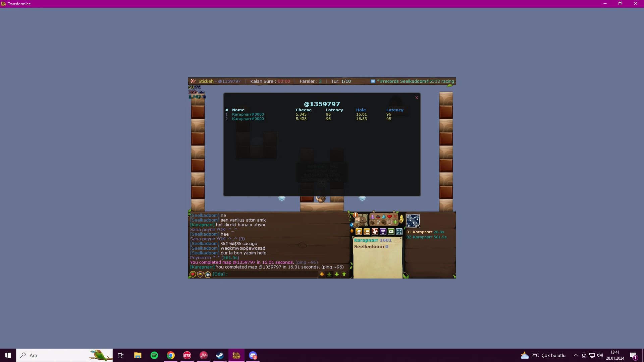Viewport: 644px width, 362px height.
Task: Click [Seelkadoom] name in 'hee' chat message
Action: pyautogui.click(x=205, y=234)
